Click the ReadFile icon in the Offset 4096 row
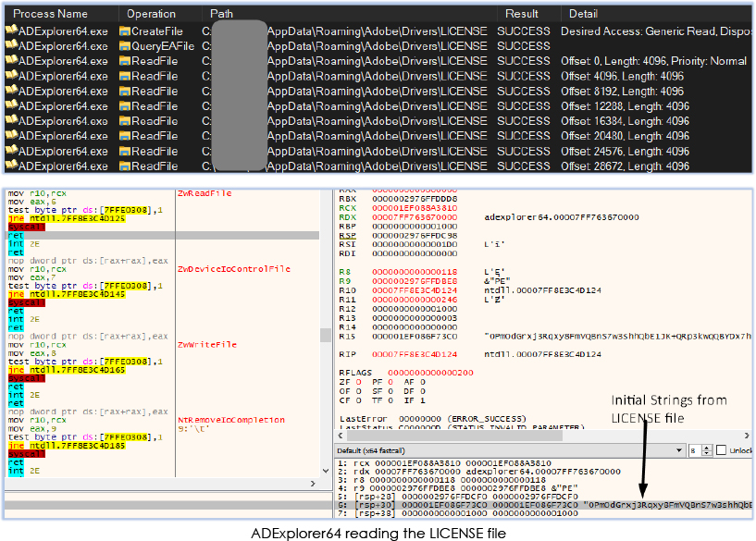The image size is (756, 541). click(x=125, y=76)
